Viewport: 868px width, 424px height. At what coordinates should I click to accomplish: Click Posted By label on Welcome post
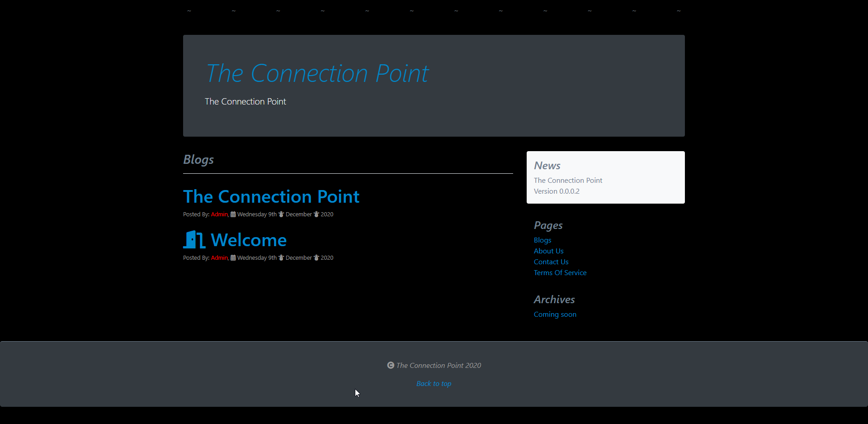(x=196, y=258)
